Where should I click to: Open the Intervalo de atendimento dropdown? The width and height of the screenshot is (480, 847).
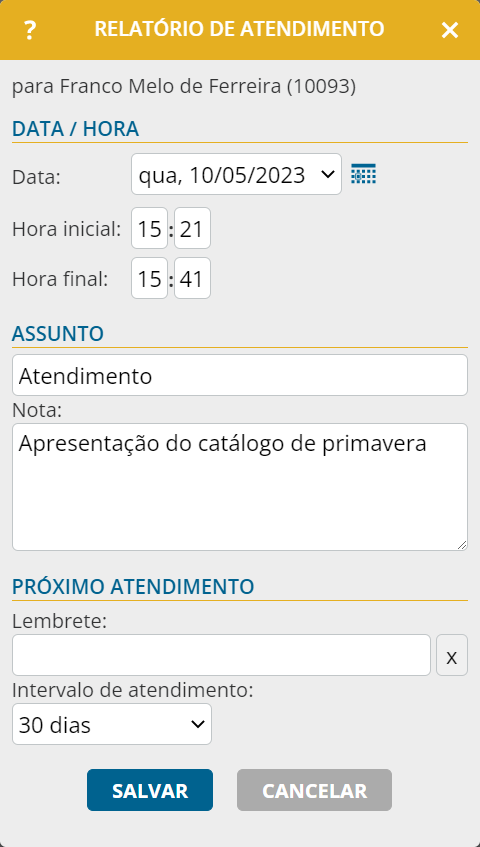[x=112, y=724]
